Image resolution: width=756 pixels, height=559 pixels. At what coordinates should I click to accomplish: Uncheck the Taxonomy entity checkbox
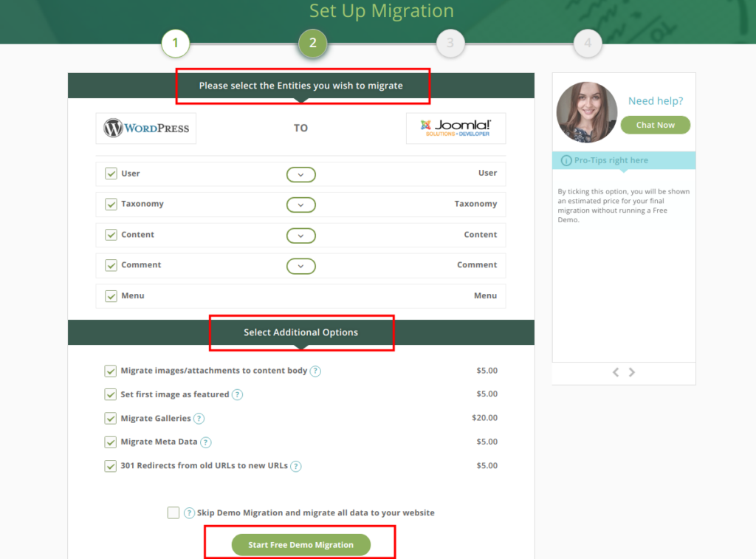pos(111,204)
